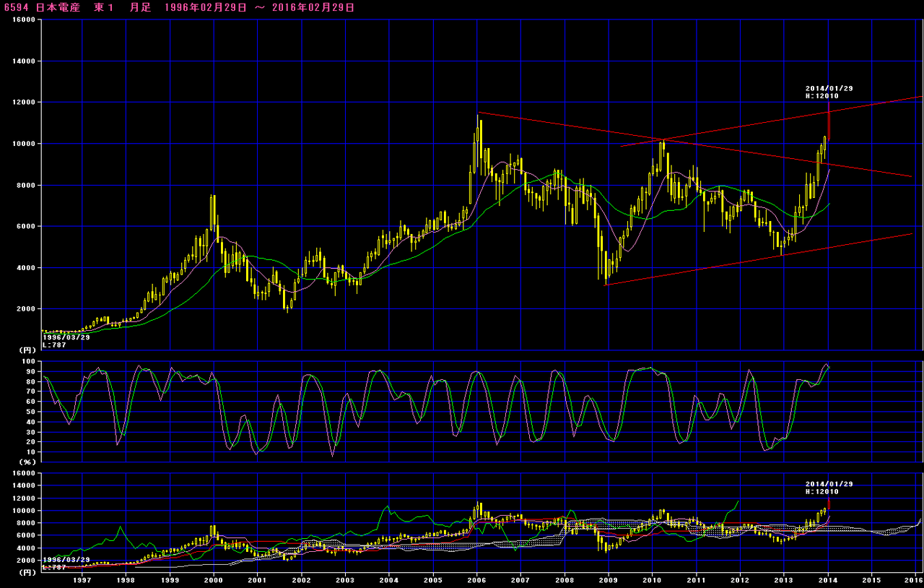This screenshot has width=924, height=588.
Task: Click the year "2012" on the time axis
Action: click(740, 579)
